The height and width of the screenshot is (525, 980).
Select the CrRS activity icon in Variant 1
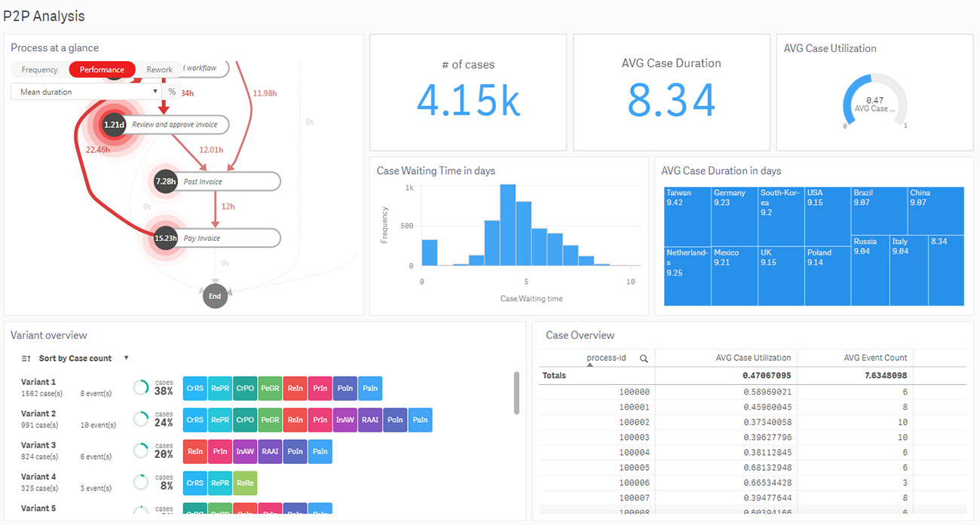[194, 388]
